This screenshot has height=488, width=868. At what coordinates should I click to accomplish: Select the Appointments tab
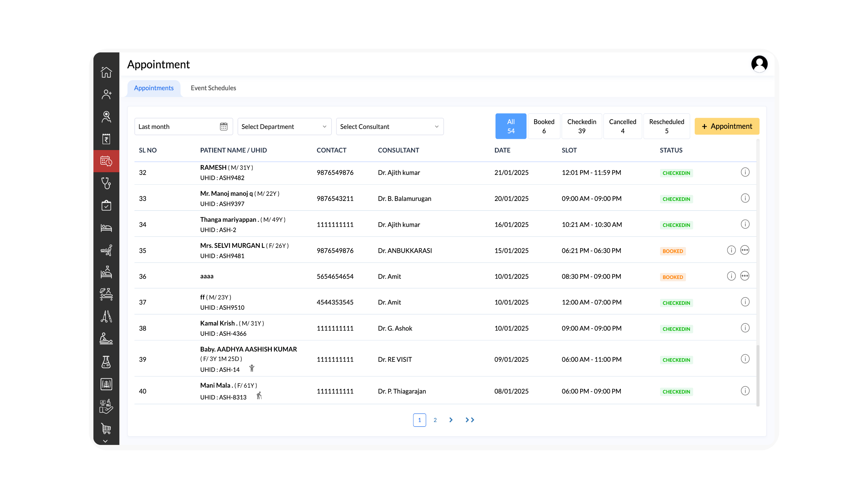pos(154,88)
